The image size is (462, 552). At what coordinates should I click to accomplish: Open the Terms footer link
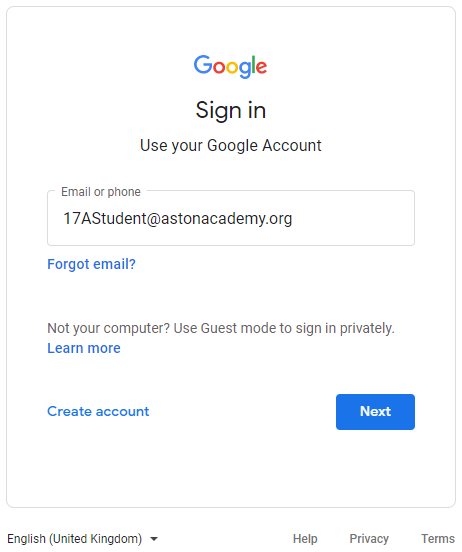[438, 539]
